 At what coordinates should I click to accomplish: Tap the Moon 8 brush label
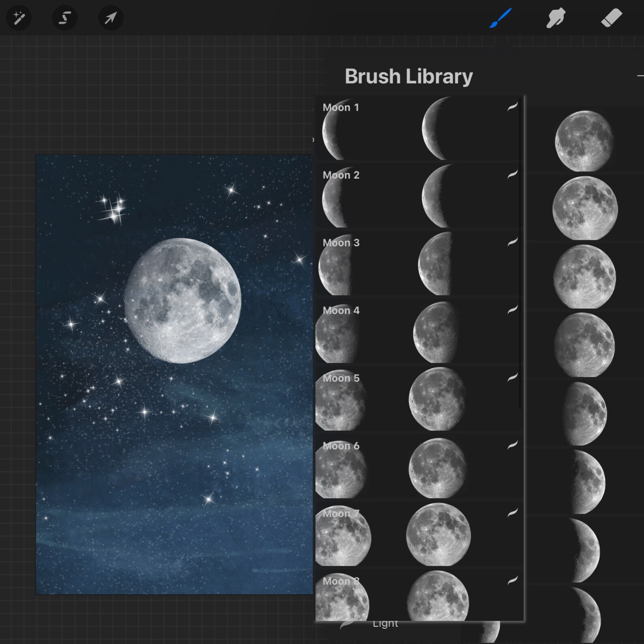tap(341, 582)
